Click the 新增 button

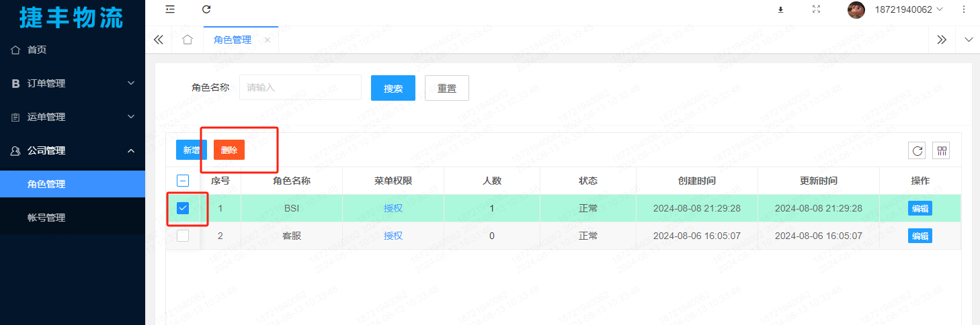coord(192,150)
